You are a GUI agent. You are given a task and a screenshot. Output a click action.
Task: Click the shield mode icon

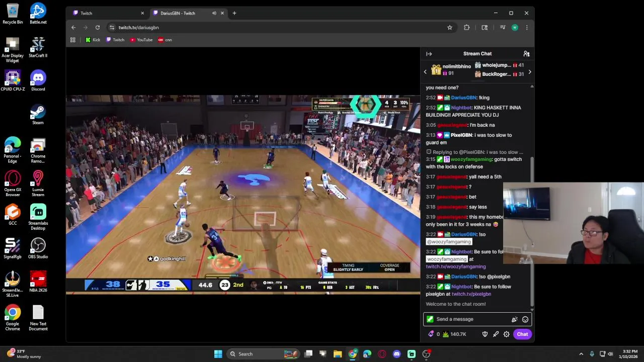[x=485, y=334]
